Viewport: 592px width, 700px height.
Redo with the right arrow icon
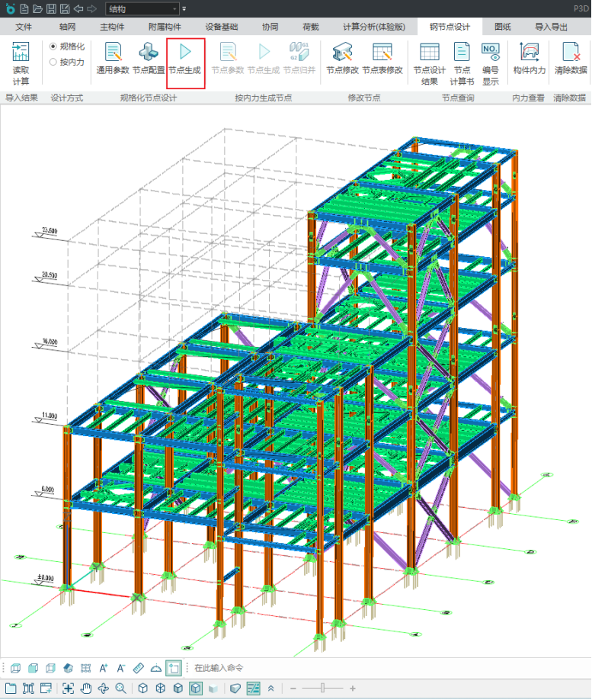[92, 8]
